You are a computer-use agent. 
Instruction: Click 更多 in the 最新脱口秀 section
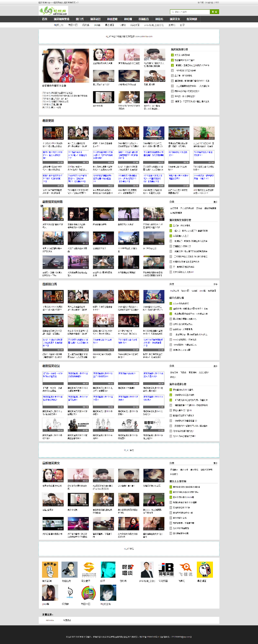215,285
